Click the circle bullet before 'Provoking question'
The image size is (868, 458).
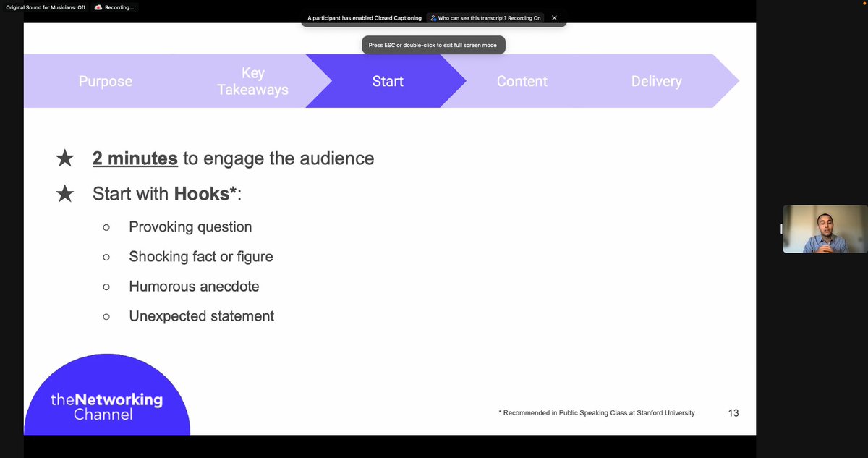tap(106, 227)
